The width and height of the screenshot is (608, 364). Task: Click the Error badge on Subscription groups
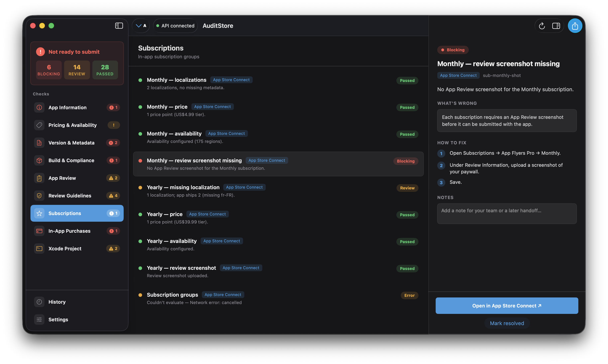[409, 296]
